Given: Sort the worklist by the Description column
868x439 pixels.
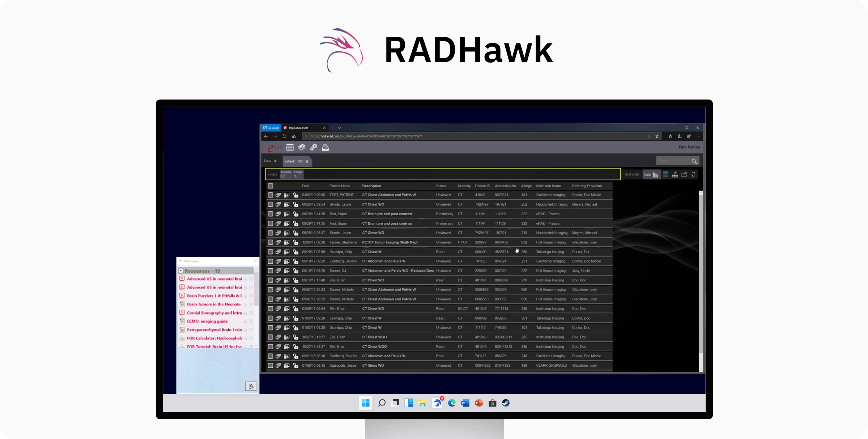Looking at the screenshot, I should 371,186.
